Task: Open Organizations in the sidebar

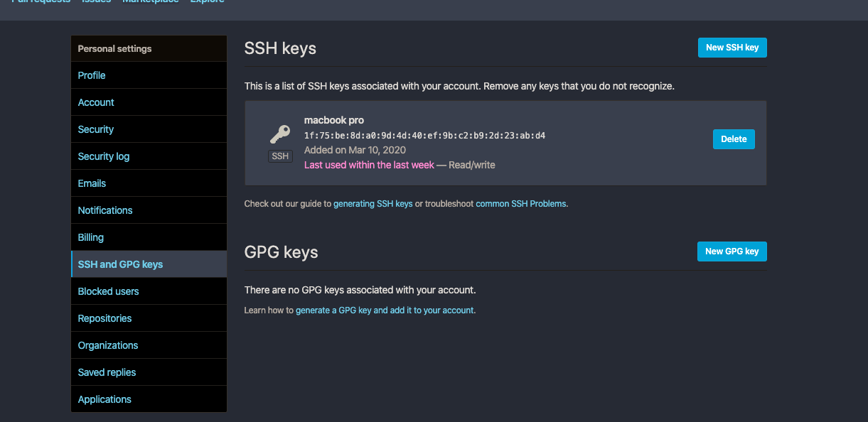Action: (108, 345)
